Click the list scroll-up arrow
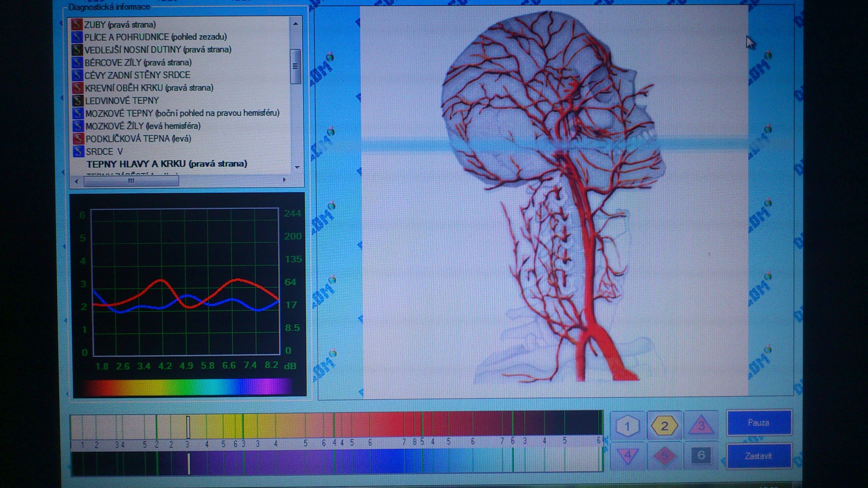Image resolution: width=868 pixels, height=488 pixels. 295,24
